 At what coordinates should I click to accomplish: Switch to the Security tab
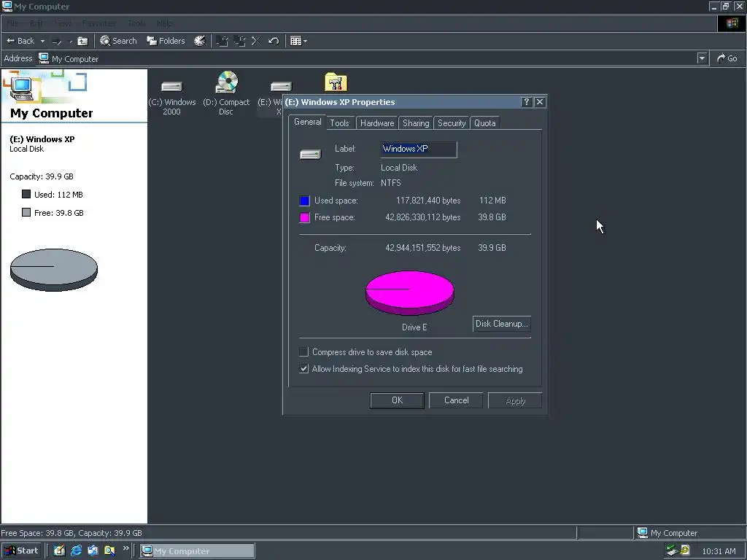click(x=452, y=123)
